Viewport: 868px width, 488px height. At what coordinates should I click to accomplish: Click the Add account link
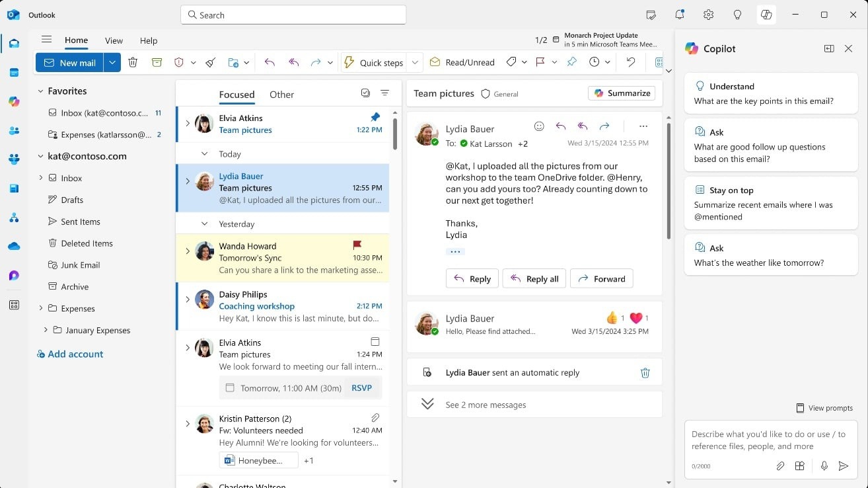point(70,354)
